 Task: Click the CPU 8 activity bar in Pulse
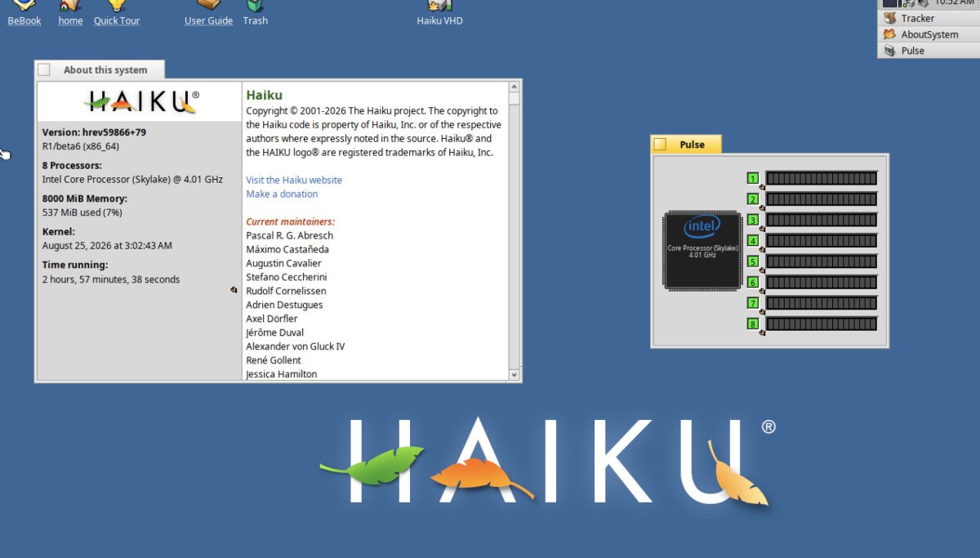[x=821, y=324]
